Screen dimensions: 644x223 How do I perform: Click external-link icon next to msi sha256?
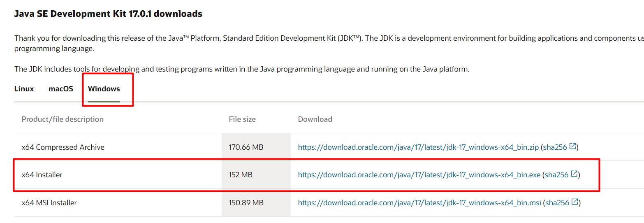click(x=575, y=202)
